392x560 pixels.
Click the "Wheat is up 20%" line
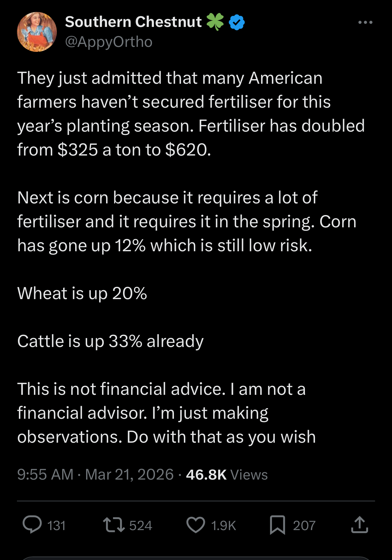(x=82, y=293)
